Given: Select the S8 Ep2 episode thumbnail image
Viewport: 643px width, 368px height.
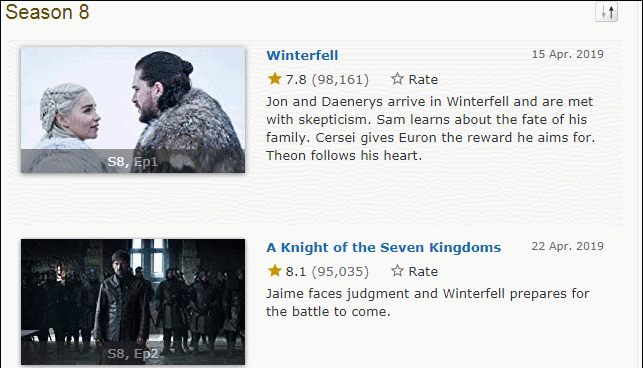Looking at the screenshot, I should point(133,302).
